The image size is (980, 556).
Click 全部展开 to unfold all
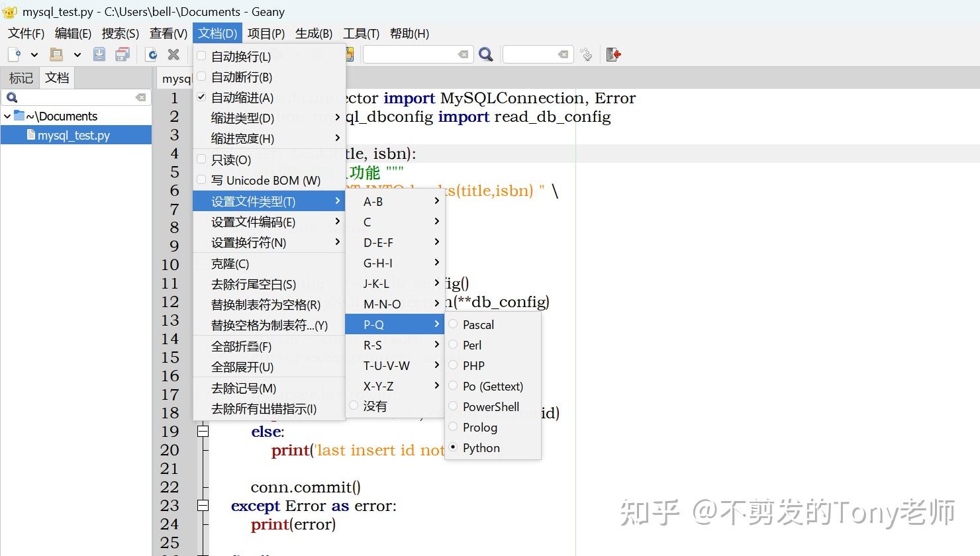(x=269, y=367)
